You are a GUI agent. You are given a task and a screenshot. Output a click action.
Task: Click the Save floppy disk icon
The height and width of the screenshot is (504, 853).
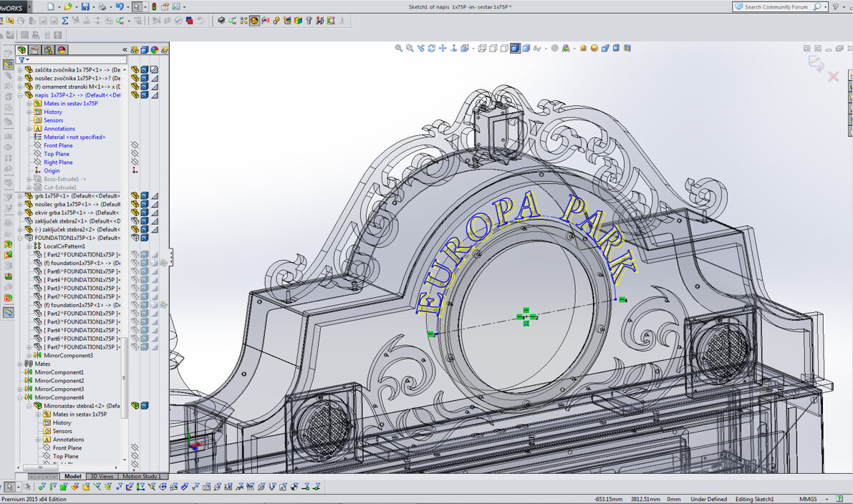click(x=85, y=6)
